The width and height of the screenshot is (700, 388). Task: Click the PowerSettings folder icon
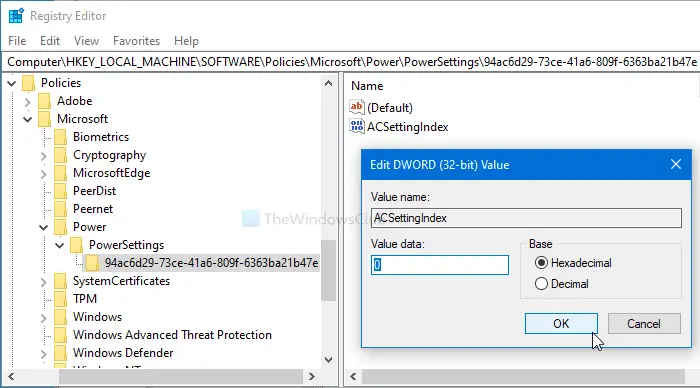[76, 245]
